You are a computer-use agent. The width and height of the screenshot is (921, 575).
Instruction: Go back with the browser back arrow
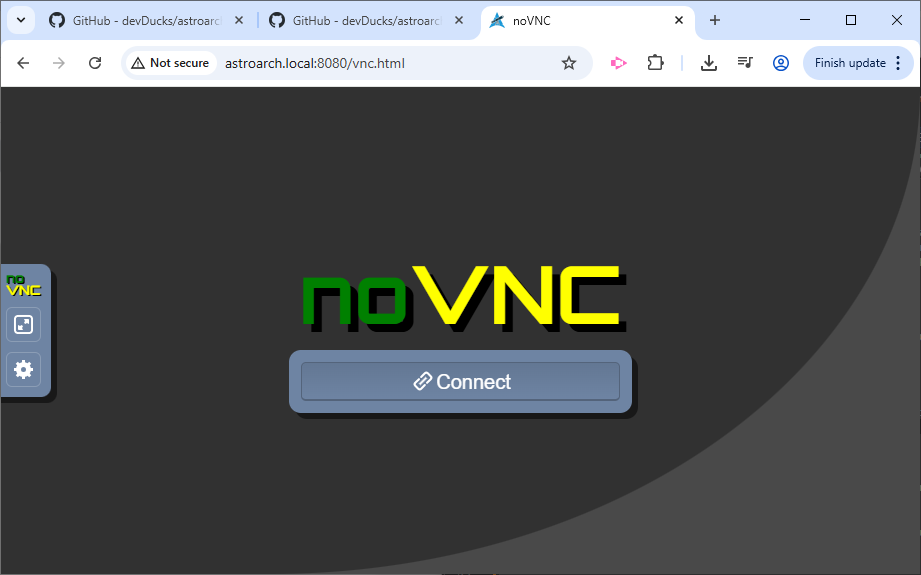click(23, 63)
